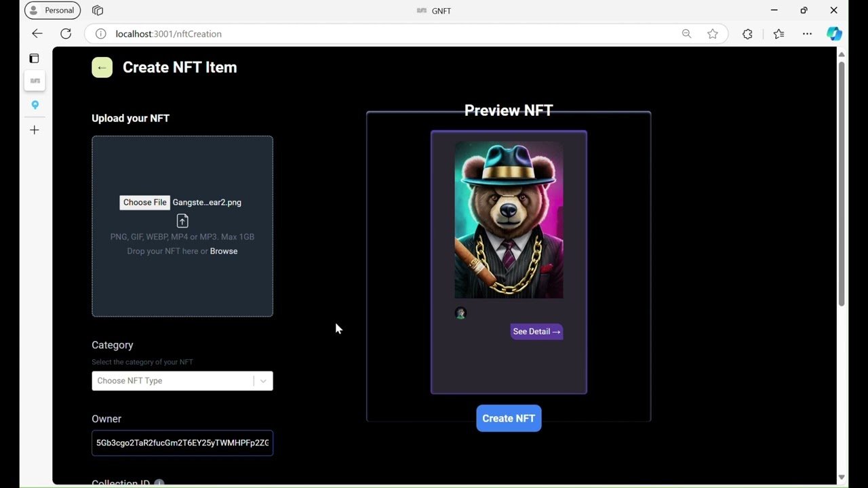Click "PNG, GIF, WEBP, MP4 or MP3. Max 1GB" text
868x488 pixels.
(x=182, y=237)
